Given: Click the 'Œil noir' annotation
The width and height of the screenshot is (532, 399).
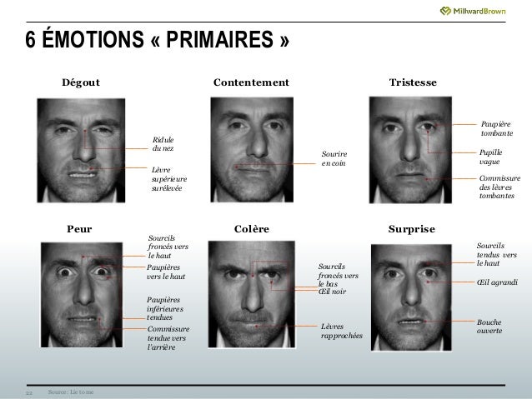Looking at the screenshot, I should [x=332, y=292].
